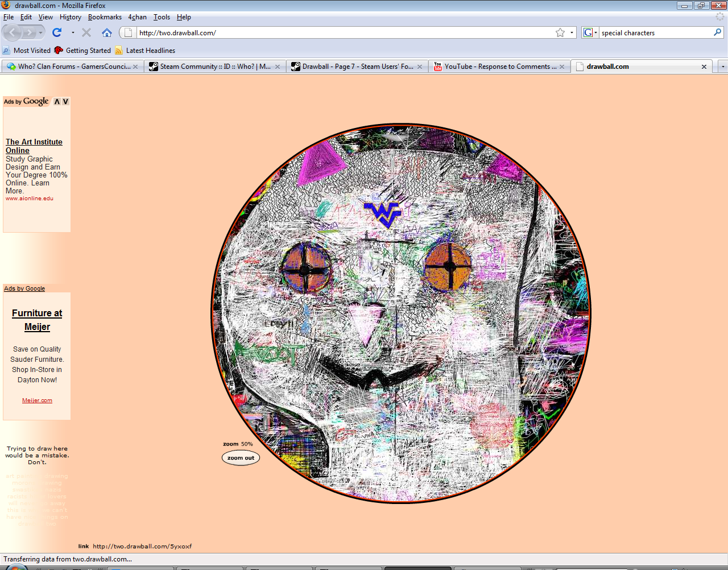Click in the address bar URL field

click(344, 32)
